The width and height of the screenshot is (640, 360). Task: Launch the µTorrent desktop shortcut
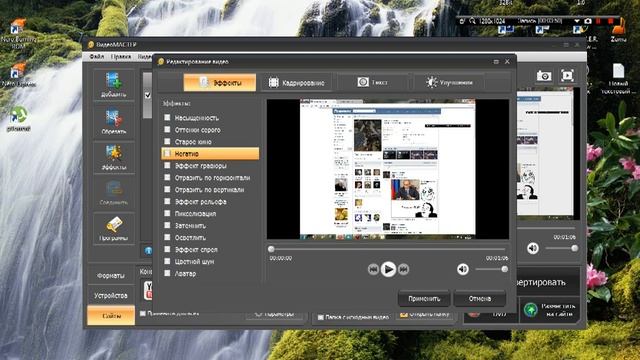click(x=18, y=119)
